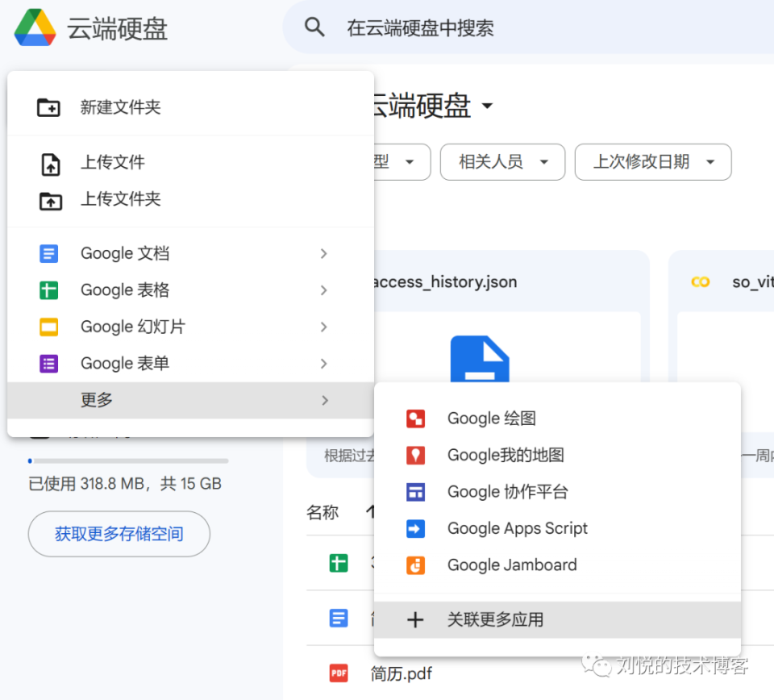This screenshot has width=774, height=700.
Task: Click 关联更多应用 entry
Action: click(x=495, y=619)
